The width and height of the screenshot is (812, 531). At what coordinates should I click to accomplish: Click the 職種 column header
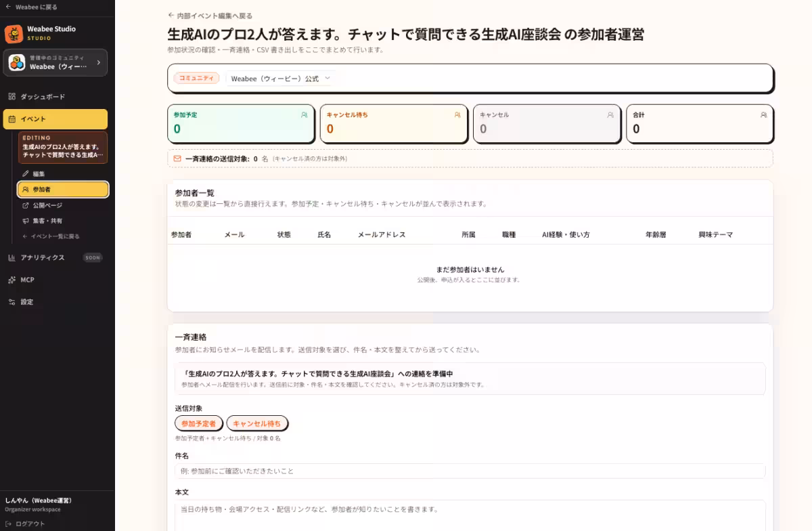pyautogui.click(x=509, y=234)
